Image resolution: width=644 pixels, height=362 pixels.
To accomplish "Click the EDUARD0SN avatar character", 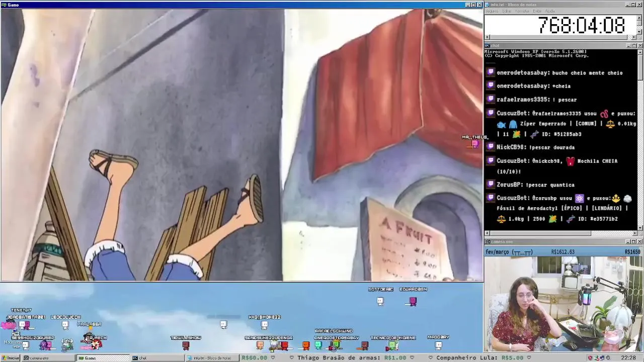I will tap(413, 301).
